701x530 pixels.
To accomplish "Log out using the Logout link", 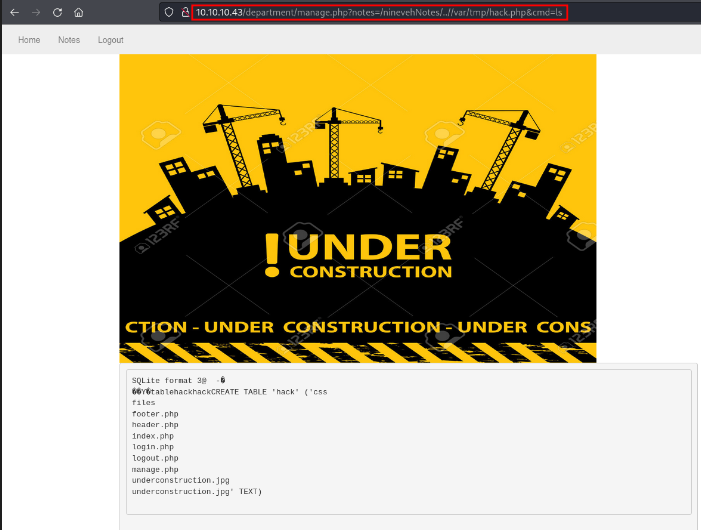I will tap(111, 40).
